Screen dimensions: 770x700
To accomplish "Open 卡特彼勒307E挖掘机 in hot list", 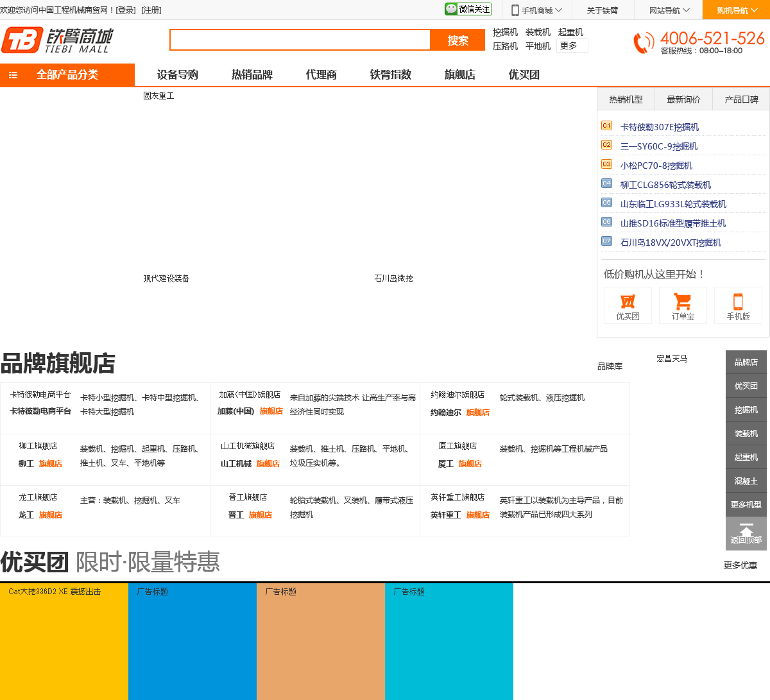I will 660,127.
